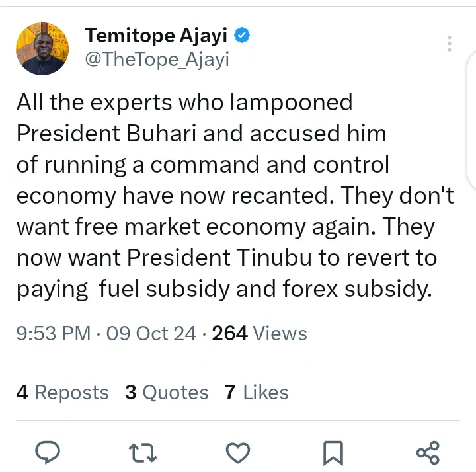Click the 09 Oct 24 date

(151, 334)
